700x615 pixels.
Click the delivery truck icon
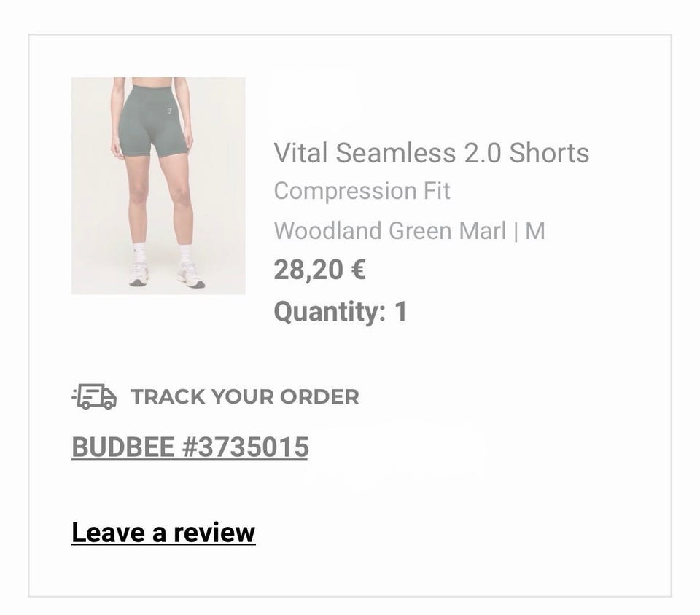click(x=95, y=396)
